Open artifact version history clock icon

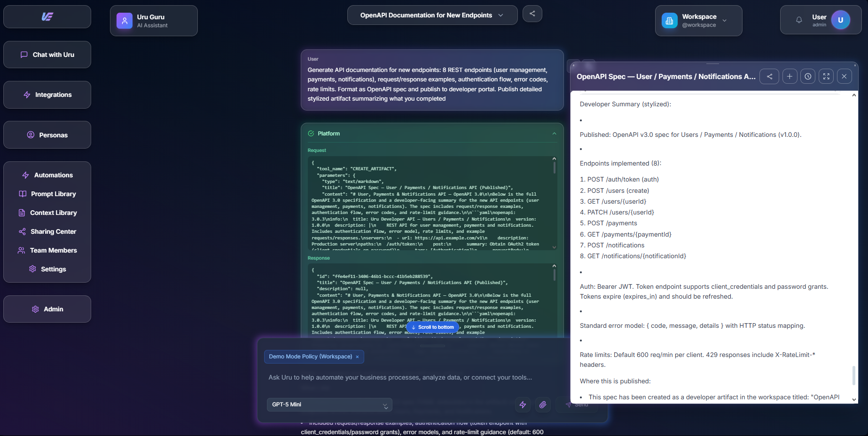807,76
